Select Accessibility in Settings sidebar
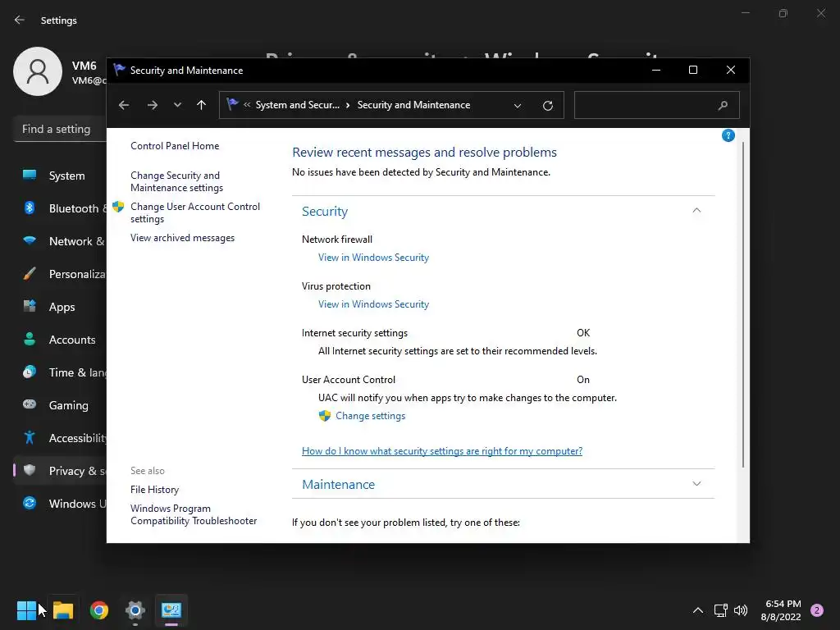The height and width of the screenshot is (630, 840). coord(60,438)
